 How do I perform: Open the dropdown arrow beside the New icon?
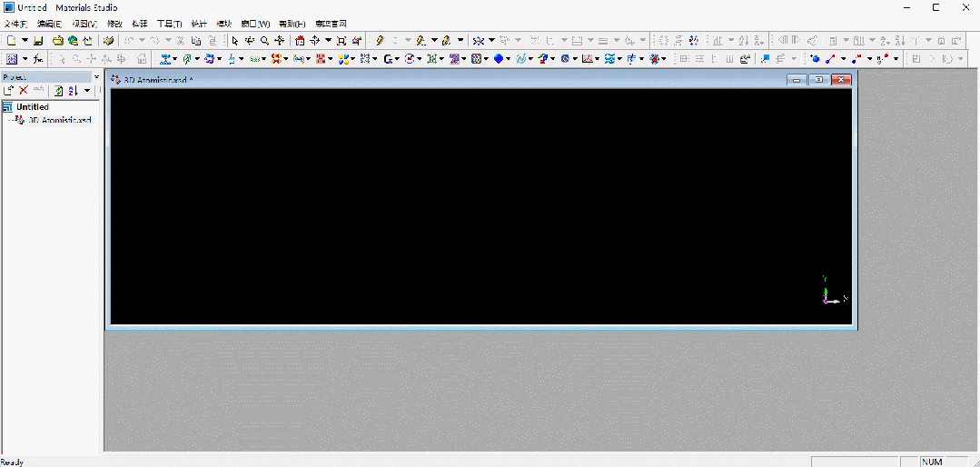pyautogui.click(x=24, y=41)
